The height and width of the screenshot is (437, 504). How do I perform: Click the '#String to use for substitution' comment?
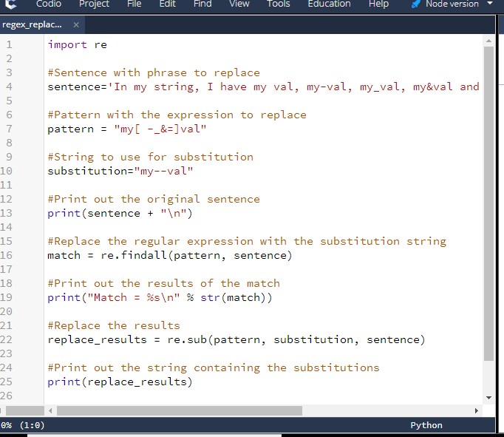click(x=151, y=157)
